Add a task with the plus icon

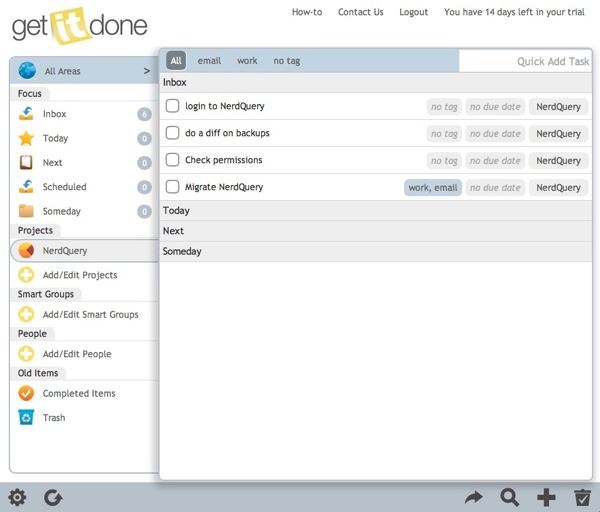[x=546, y=497]
